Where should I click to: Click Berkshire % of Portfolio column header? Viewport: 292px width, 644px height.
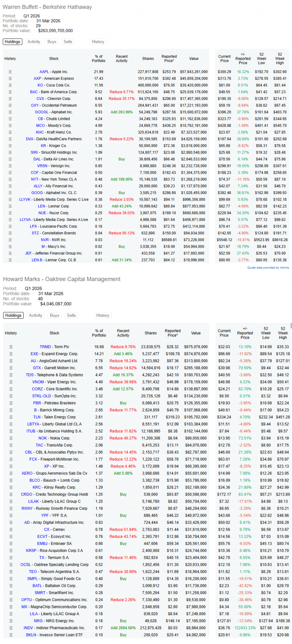[x=99, y=59]
